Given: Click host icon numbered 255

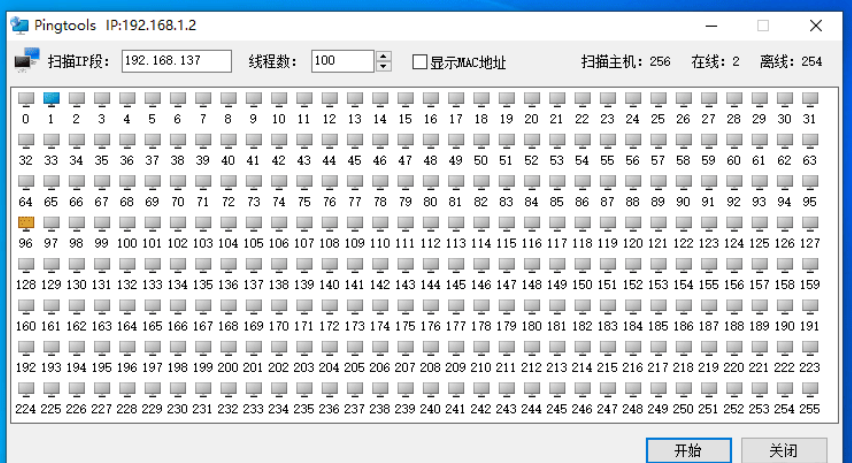Looking at the screenshot, I should click(810, 389).
